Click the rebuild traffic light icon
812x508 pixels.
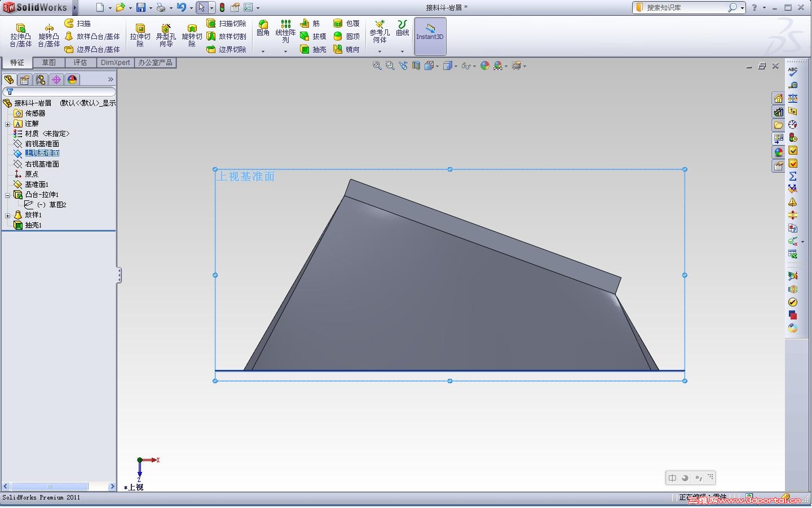click(222, 7)
